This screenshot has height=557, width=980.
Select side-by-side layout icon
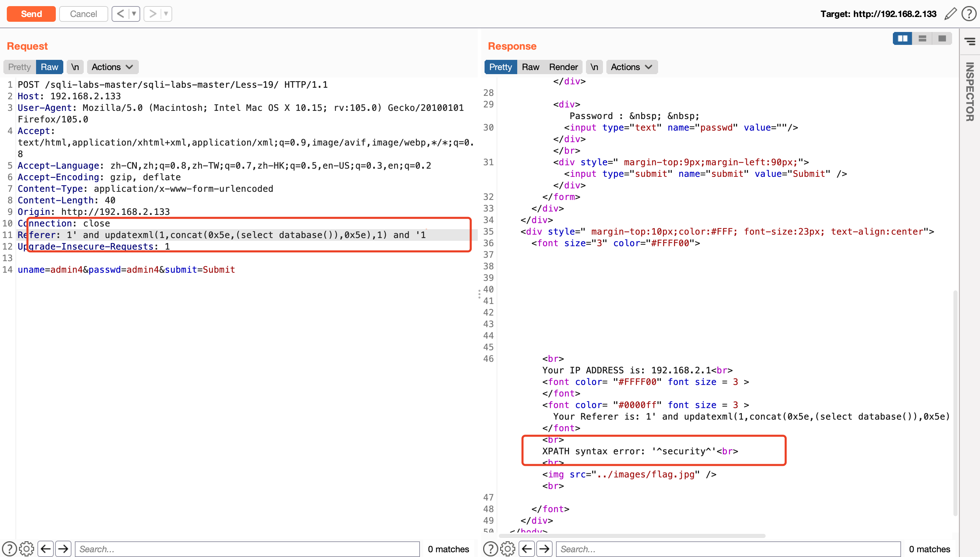(902, 39)
